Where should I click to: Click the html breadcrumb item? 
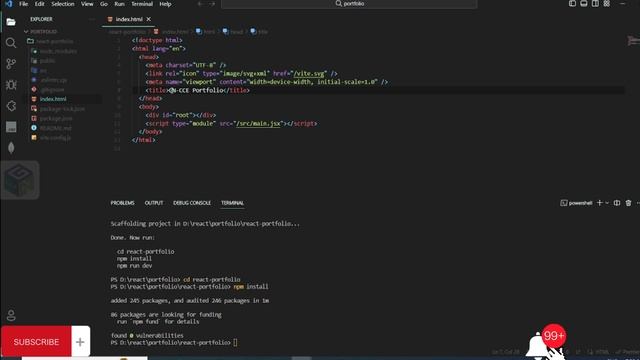tap(205, 31)
